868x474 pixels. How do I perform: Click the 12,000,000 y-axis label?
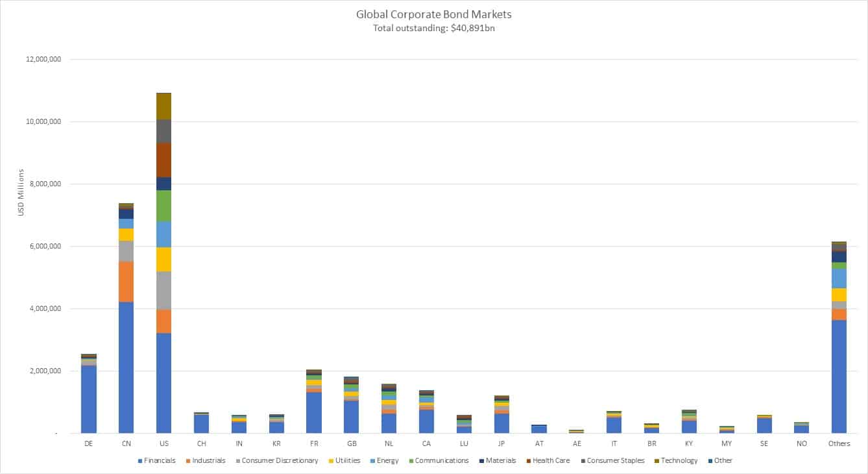tap(42, 60)
